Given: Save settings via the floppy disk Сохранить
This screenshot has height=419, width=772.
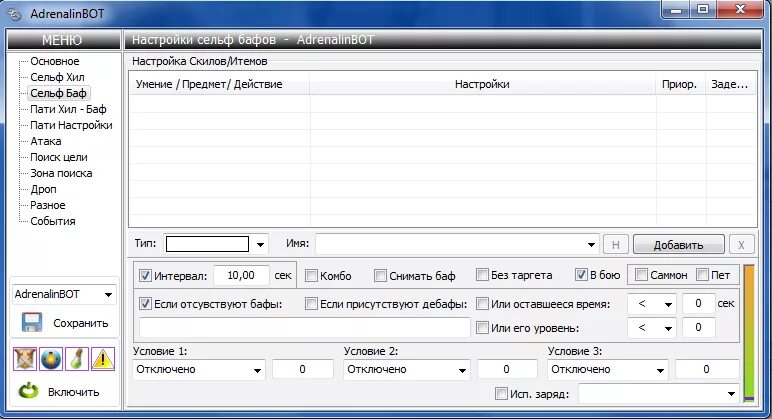Looking at the screenshot, I should click(64, 323).
